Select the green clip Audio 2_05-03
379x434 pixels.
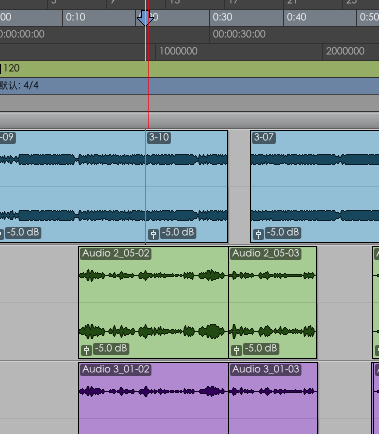273,303
